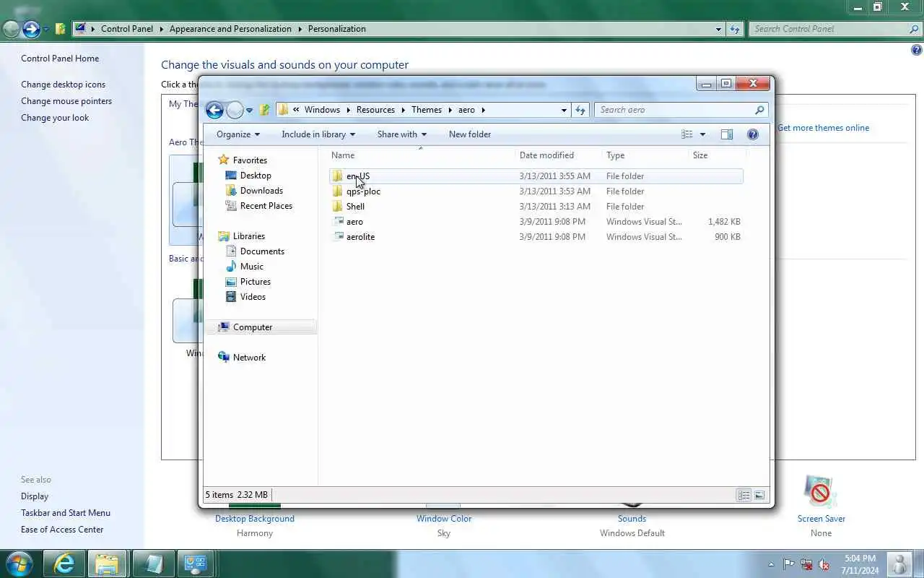This screenshot has width=924, height=578.
Task: Click Resources in the address breadcrumb
Action: click(375, 110)
